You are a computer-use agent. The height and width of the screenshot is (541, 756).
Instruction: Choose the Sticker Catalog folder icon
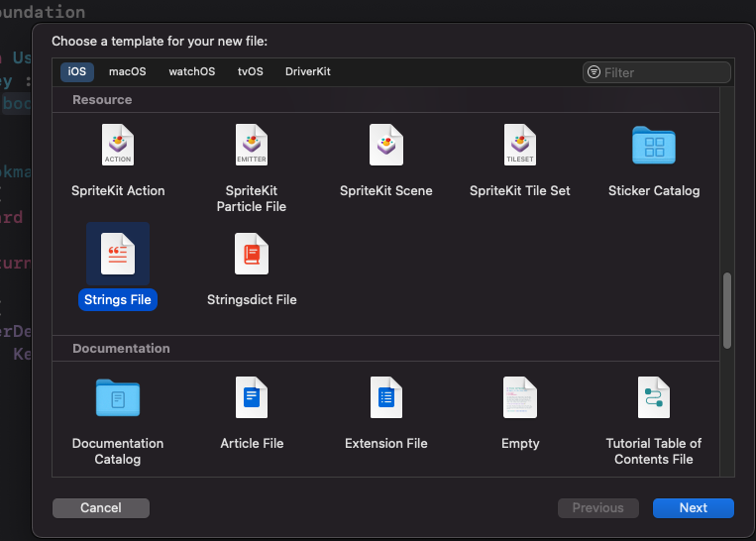[x=654, y=145]
